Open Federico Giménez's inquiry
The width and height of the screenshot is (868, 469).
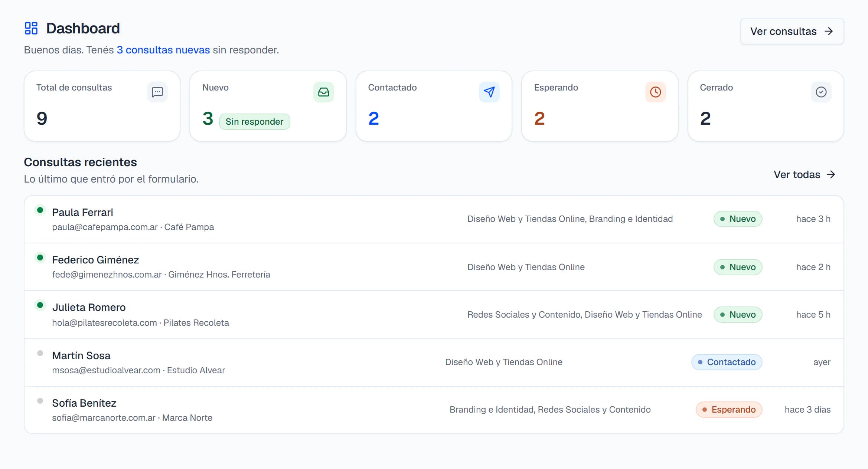(x=434, y=267)
